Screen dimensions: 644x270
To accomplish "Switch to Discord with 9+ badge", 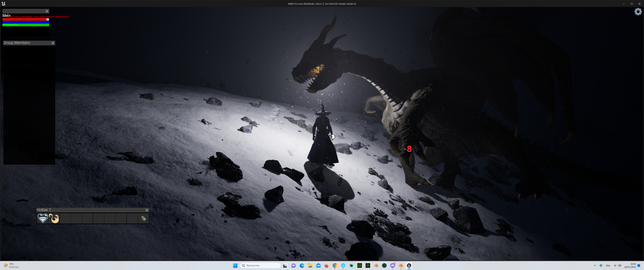I will click(x=393, y=265).
